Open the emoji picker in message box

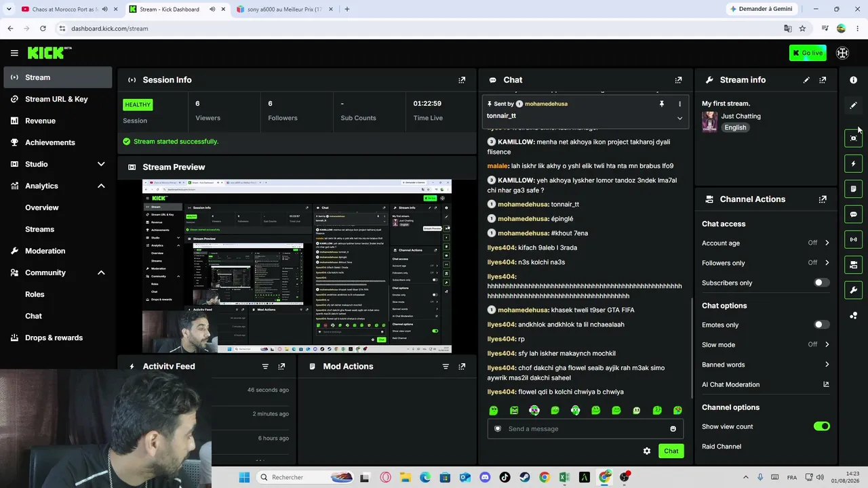point(673,429)
